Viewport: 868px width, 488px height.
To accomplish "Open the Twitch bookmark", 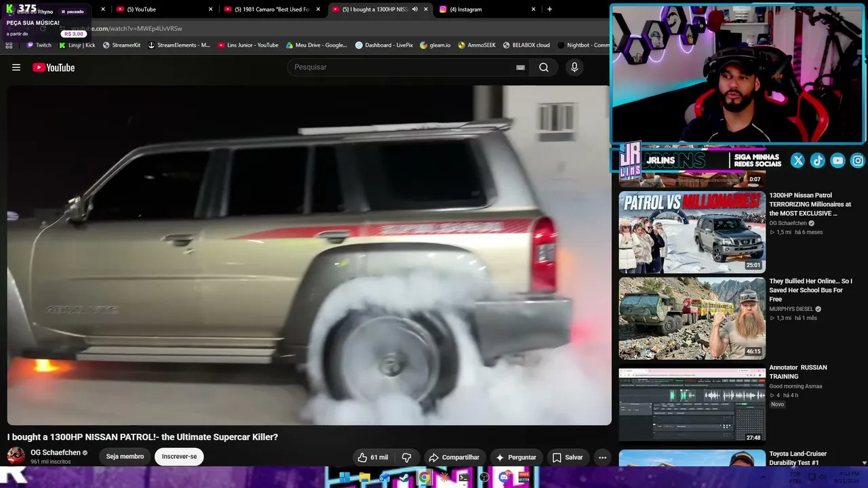I will pyautogui.click(x=39, y=45).
